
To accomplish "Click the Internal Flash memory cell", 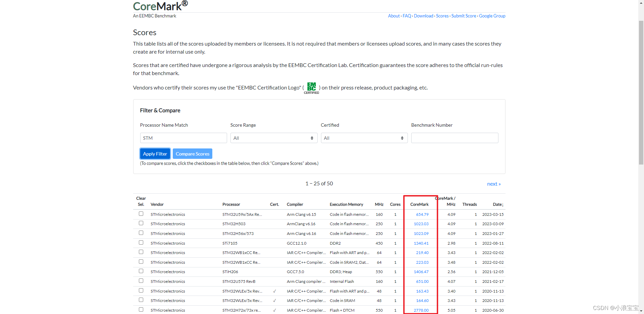I will tap(342, 281).
